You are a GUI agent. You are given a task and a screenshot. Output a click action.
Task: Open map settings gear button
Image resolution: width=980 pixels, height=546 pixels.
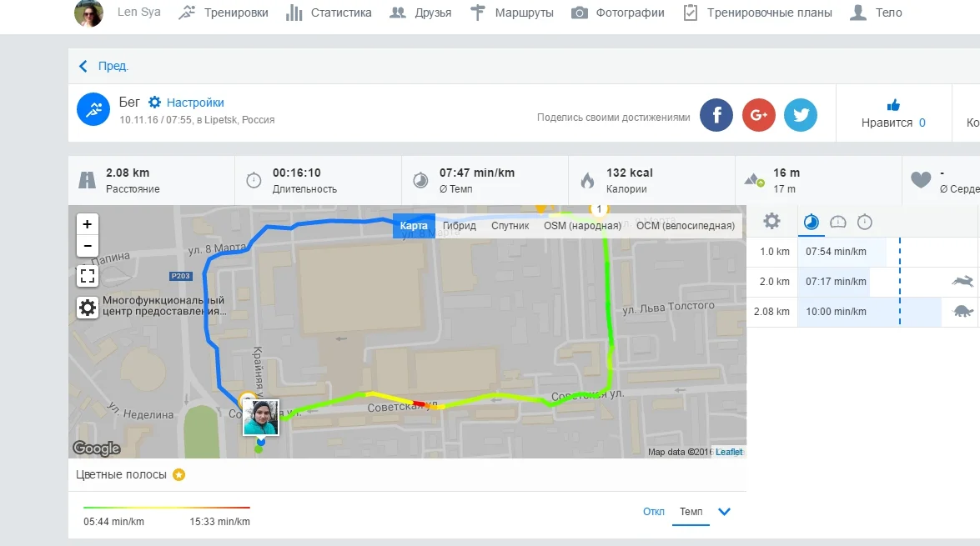[x=88, y=308]
